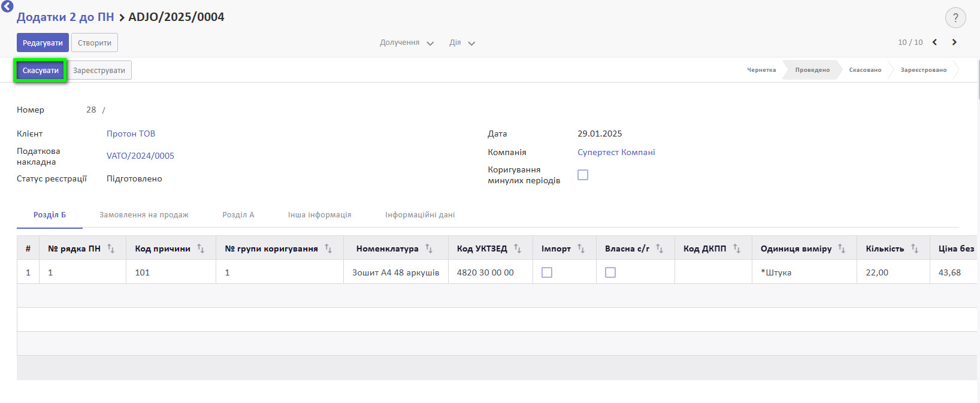
Task: Select Чернетка status stage
Action: 761,70
